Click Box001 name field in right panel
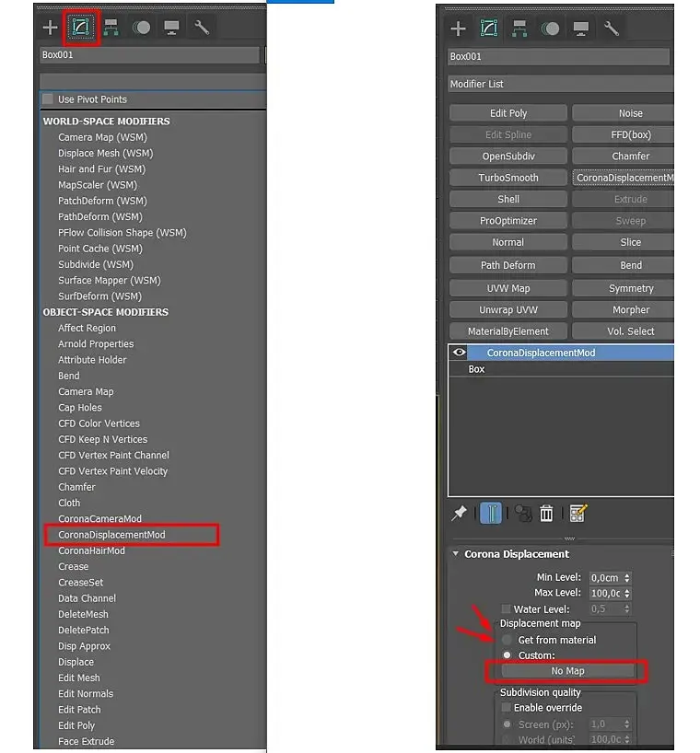The height and width of the screenshot is (753, 700). point(558,57)
